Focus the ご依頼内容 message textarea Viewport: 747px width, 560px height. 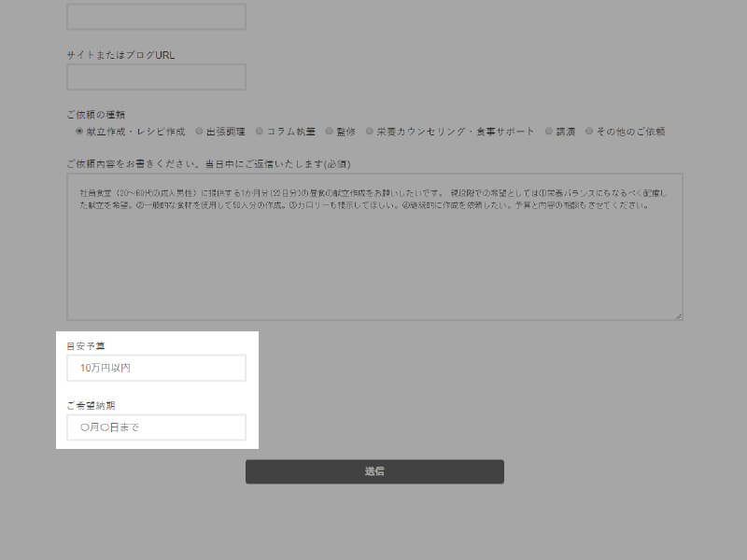tap(374, 246)
